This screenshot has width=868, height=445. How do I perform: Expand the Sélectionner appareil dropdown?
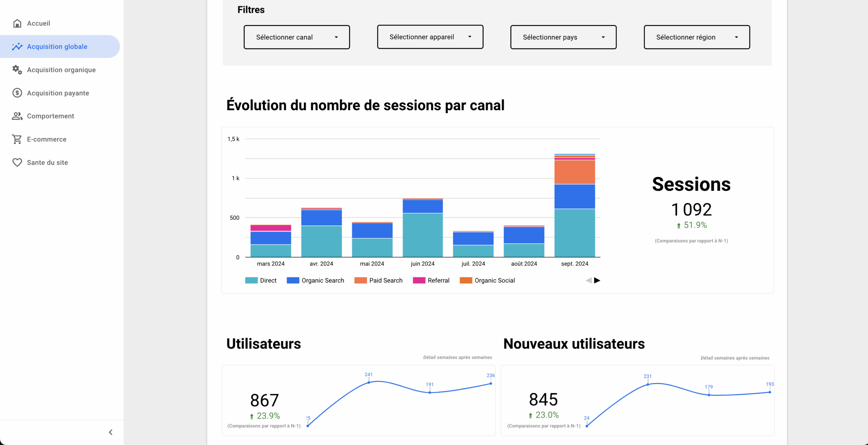pyautogui.click(x=430, y=37)
